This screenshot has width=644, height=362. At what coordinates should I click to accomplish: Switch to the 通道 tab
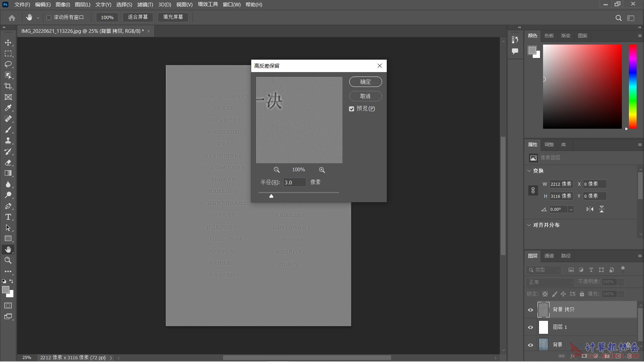549,256
